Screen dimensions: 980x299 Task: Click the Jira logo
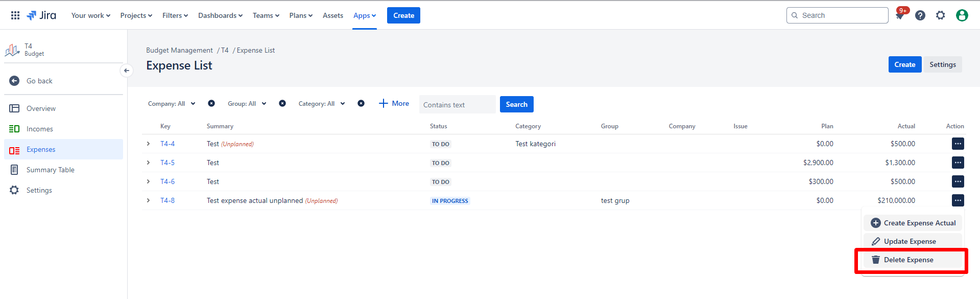[41, 15]
